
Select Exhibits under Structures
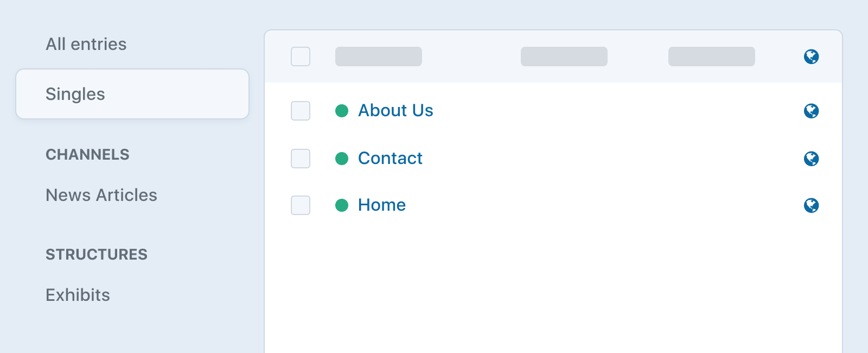[x=78, y=295]
